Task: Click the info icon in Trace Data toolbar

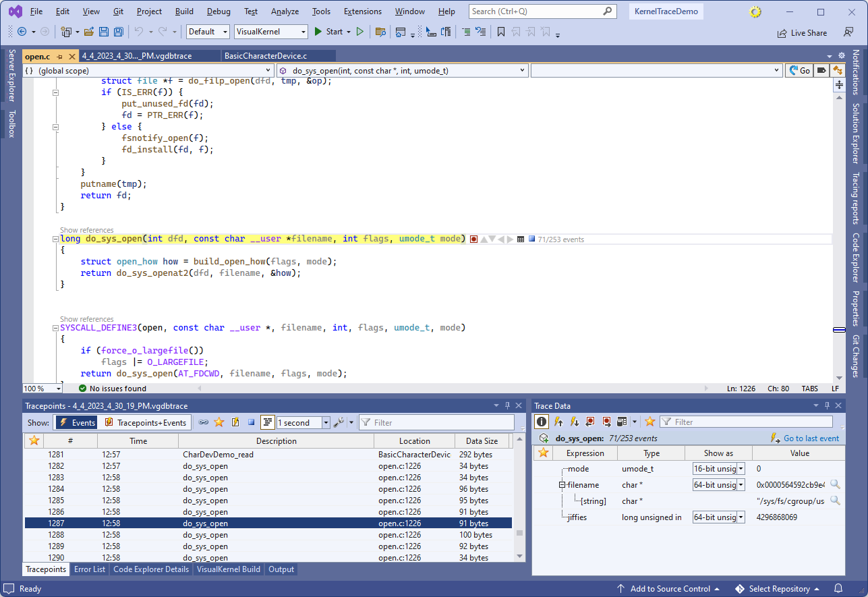Action: point(542,422)
